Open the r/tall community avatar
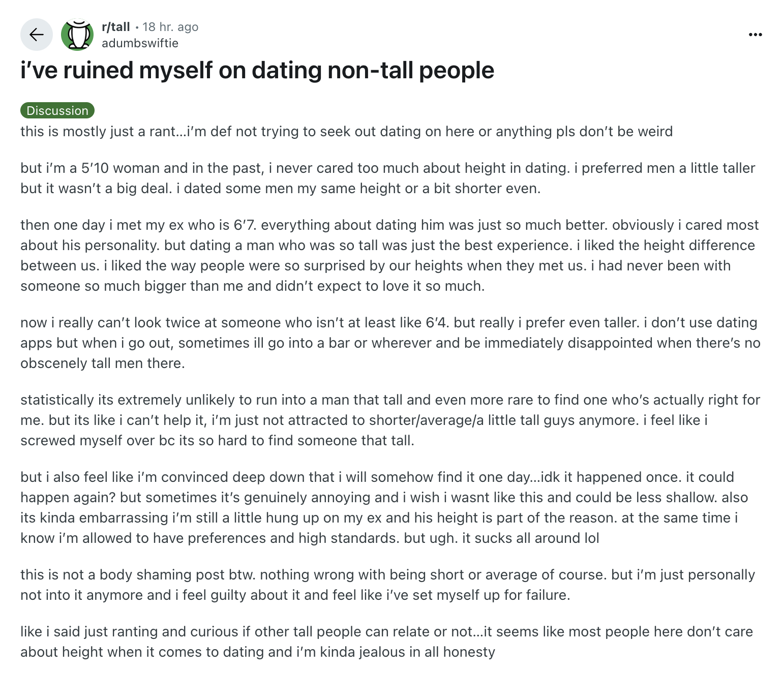The width and height of the screenshot is (784, 673). pyautogui.click(x=77, y=35)
